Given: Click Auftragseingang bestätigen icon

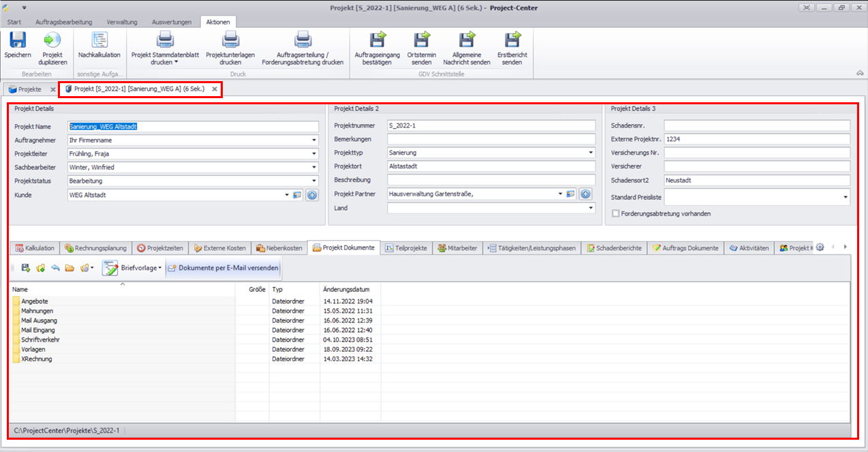Looking at the screenshot, I should [377, 41].
